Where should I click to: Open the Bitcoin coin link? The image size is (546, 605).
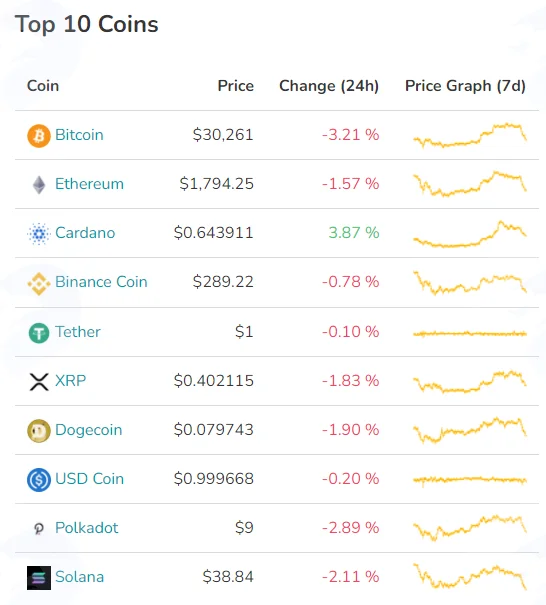point(79,135)
